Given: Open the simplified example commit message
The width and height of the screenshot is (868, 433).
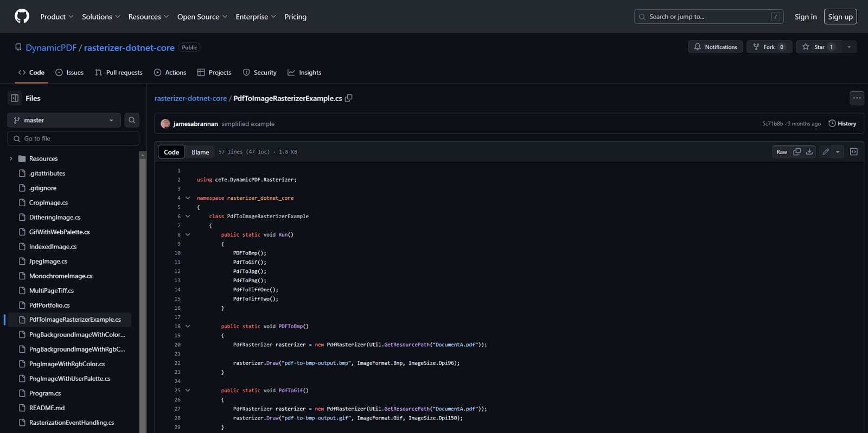Looking at the screenshot, I should pyautogui.click(x=248, y=124).
